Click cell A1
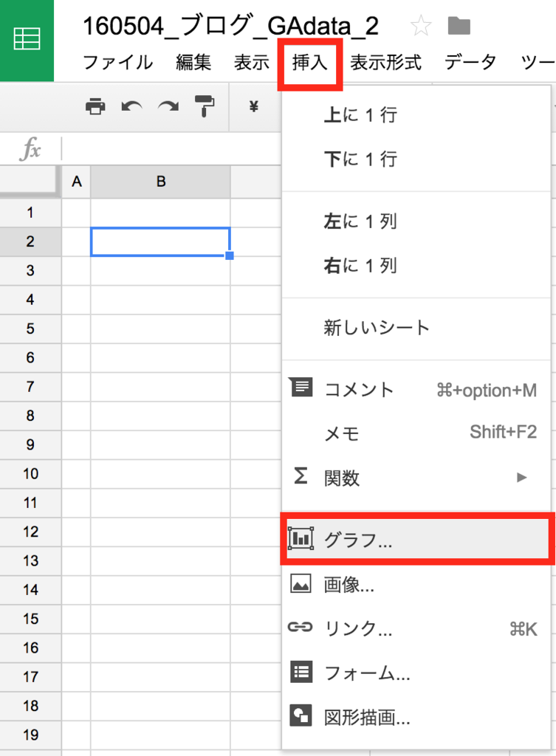The image size is (556, 756). (76, 213)
